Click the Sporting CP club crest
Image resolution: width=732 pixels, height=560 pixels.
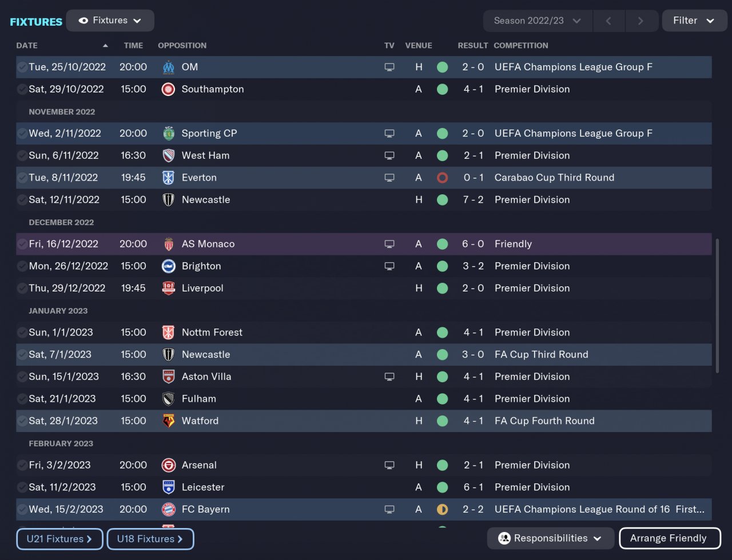click(168, 134)
